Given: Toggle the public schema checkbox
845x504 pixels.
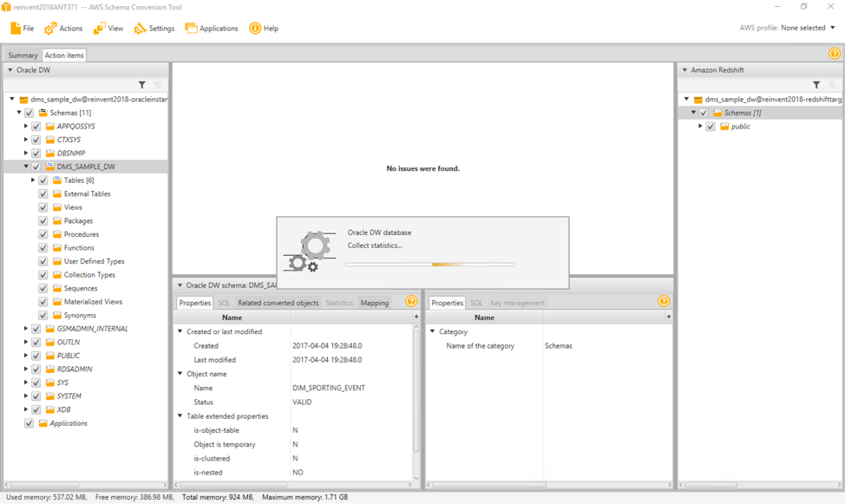Looking at the screenshot, I should 711,126.
